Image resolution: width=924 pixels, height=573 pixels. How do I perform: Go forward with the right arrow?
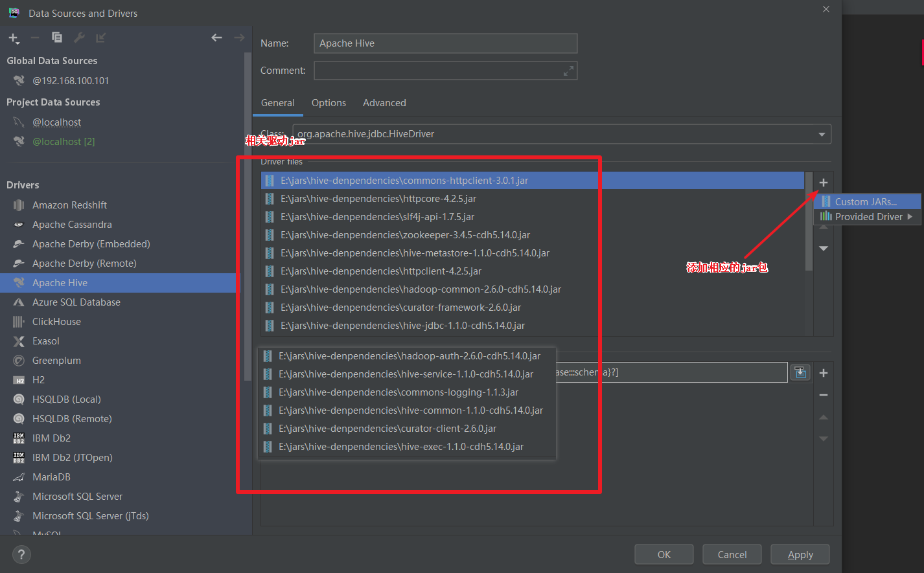tap(239, 38)
